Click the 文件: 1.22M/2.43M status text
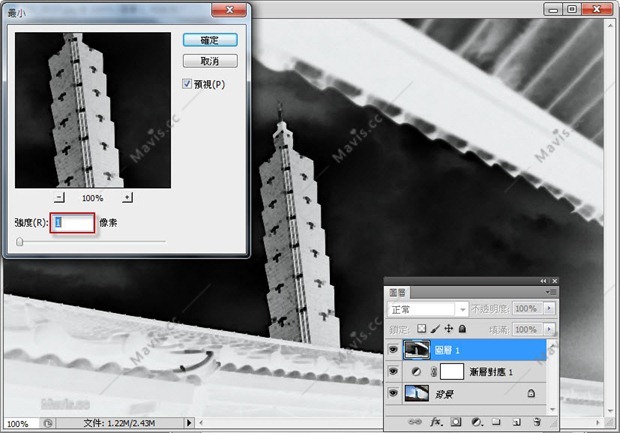 [119, 423]
